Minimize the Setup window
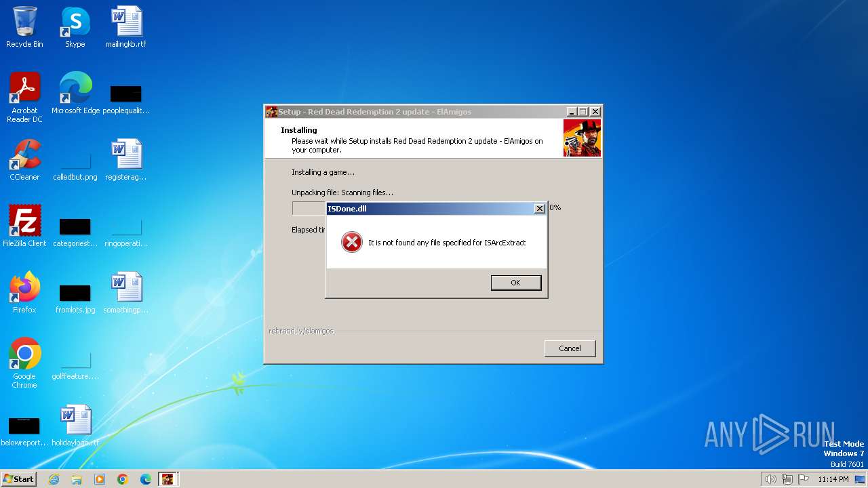The image size is (868, 488). (x=571, y=112)
